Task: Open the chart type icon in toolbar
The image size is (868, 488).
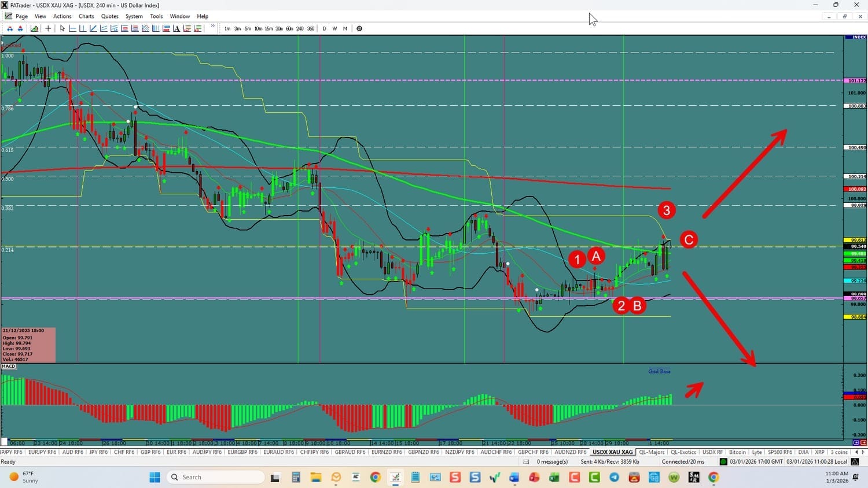Action: [35, 28]
